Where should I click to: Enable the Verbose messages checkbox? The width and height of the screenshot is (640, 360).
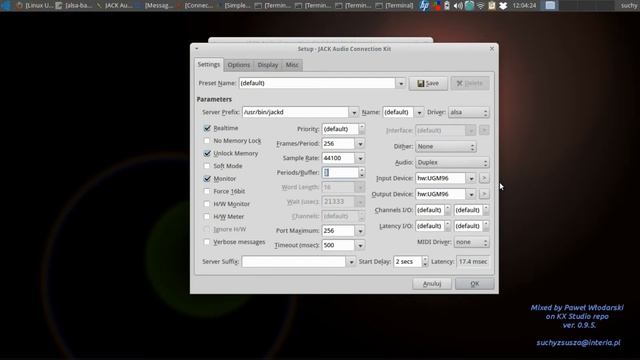pyautogui.click(x=207, y=242)
